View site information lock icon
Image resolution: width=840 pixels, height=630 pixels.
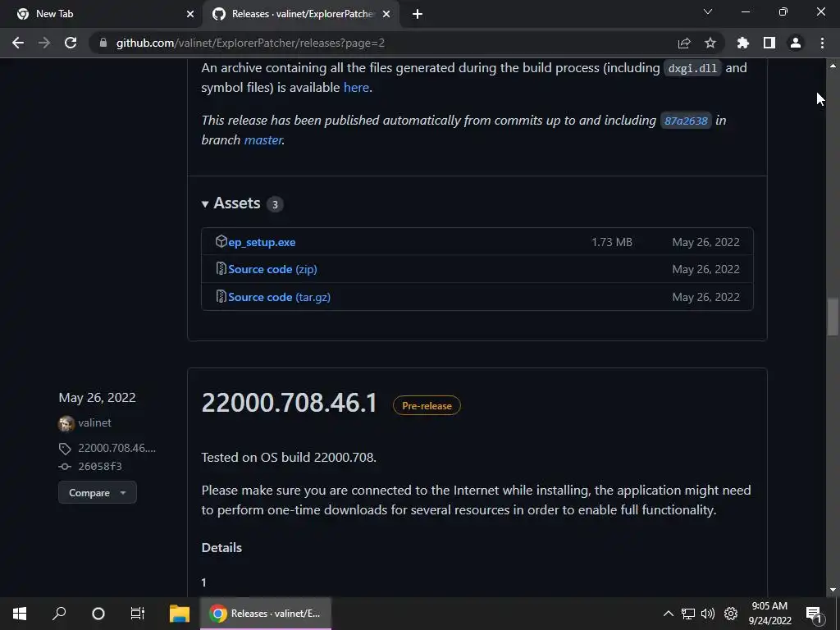coord(103,43)
